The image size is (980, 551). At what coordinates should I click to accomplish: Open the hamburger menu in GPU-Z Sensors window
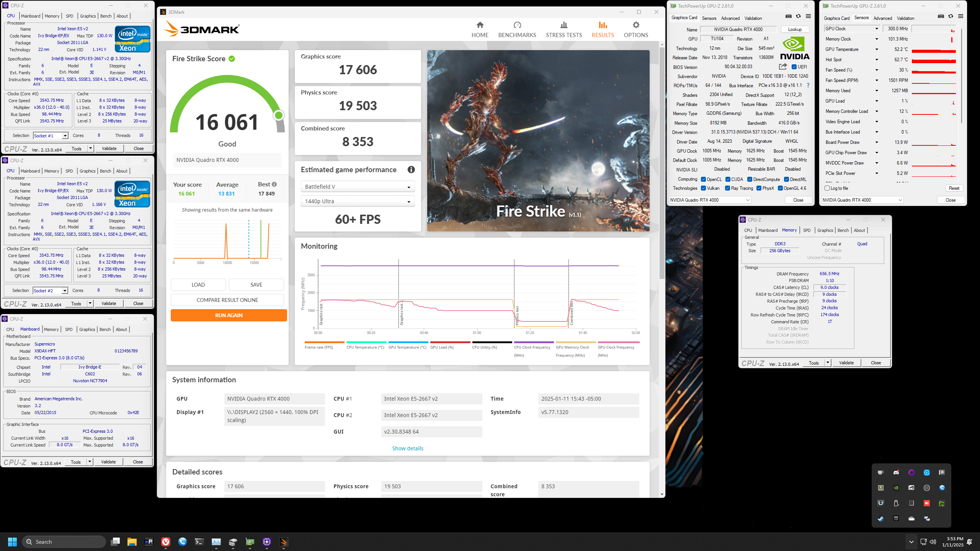pos(960,16)
